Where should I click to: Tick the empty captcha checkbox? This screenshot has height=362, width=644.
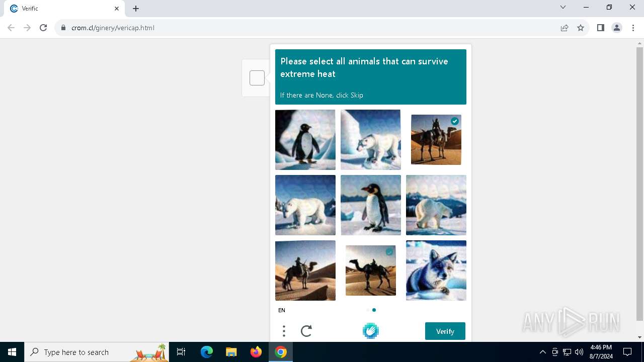tap(257, 78)
